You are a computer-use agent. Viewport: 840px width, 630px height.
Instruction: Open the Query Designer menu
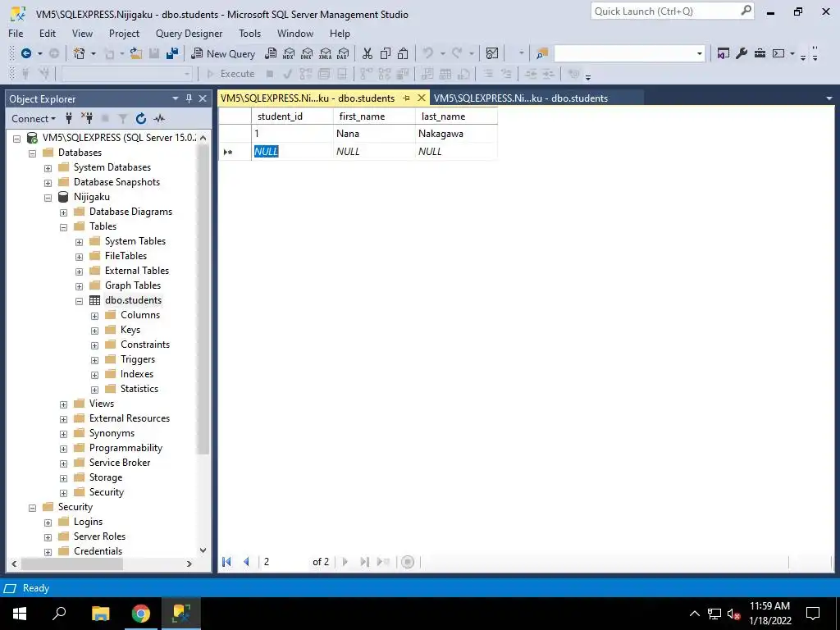(189, 33)
